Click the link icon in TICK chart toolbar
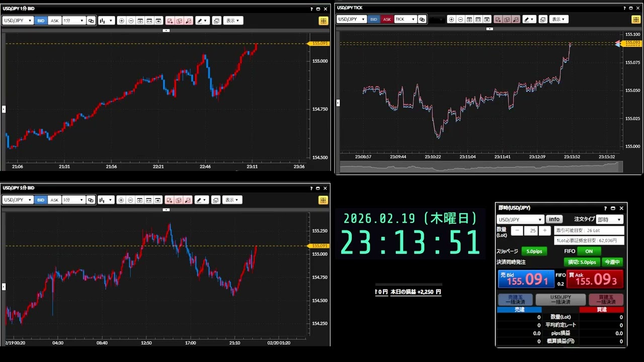 [x=422, y=19]
